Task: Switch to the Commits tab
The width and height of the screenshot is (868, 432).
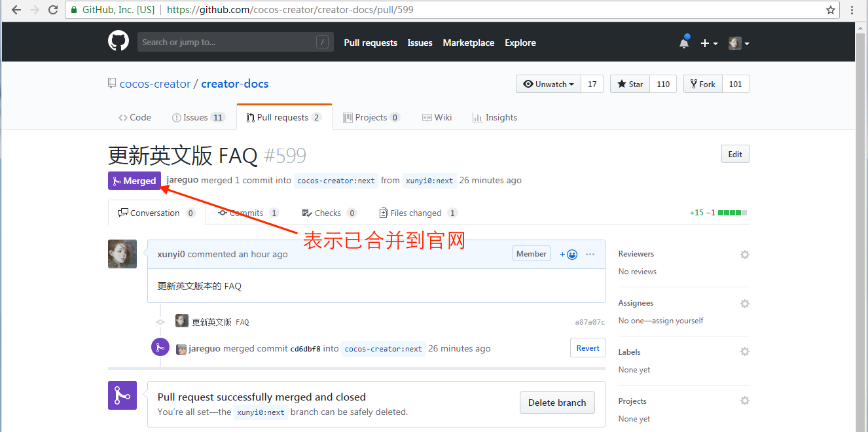Action: pyautogui.click(x=249, y=213)
